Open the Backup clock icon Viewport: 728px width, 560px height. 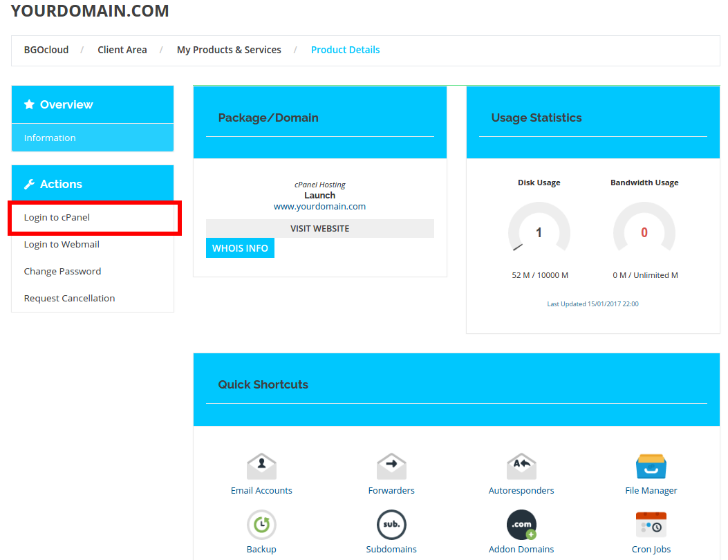[261, 525]
